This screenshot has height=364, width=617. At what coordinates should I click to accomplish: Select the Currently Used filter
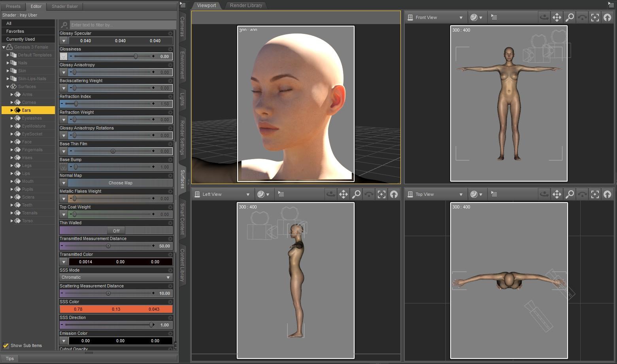(x=21, y=39)
